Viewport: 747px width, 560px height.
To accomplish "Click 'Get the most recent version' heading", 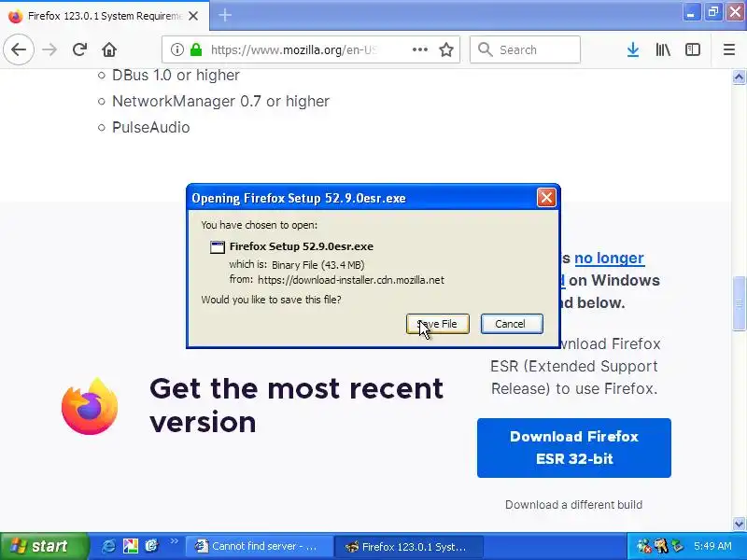I will [296, 405].
